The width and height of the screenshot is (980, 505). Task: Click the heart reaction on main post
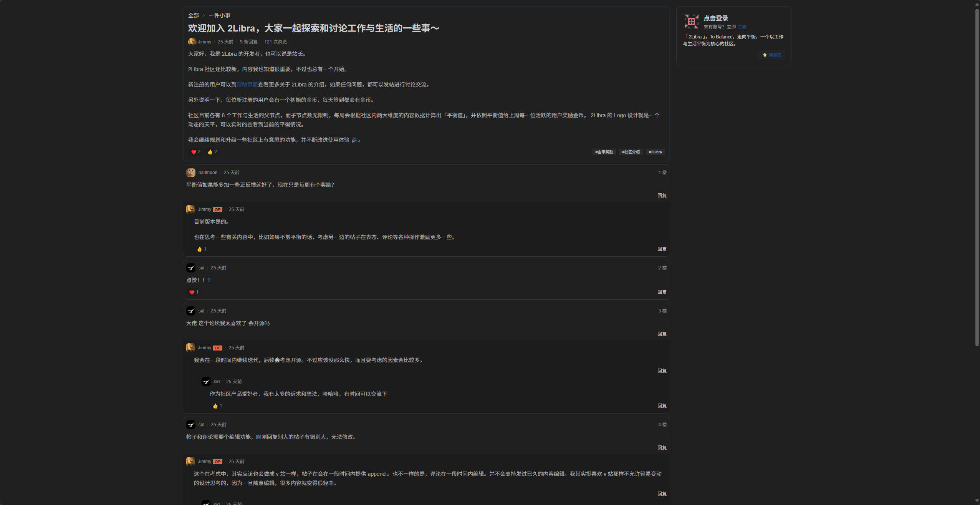click(x=194, y=152)
